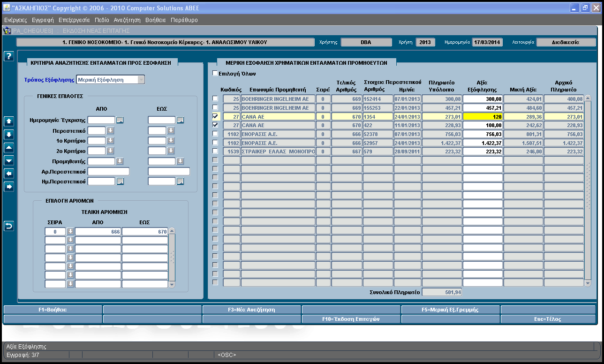Click the F10=Έκδοση Επιταγών button
Screen dimensions: 604x364
351,319
